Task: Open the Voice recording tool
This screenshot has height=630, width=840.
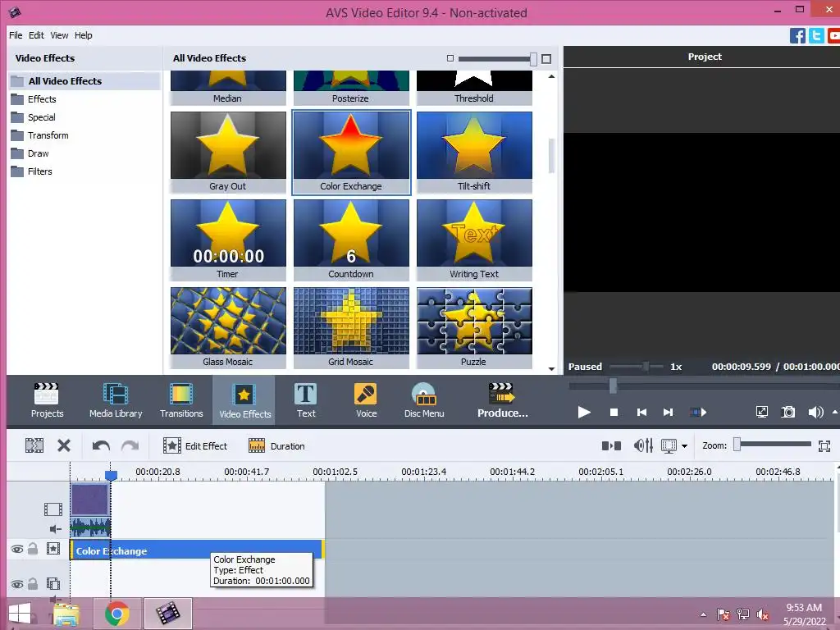Action: click(x=367, y=400)
